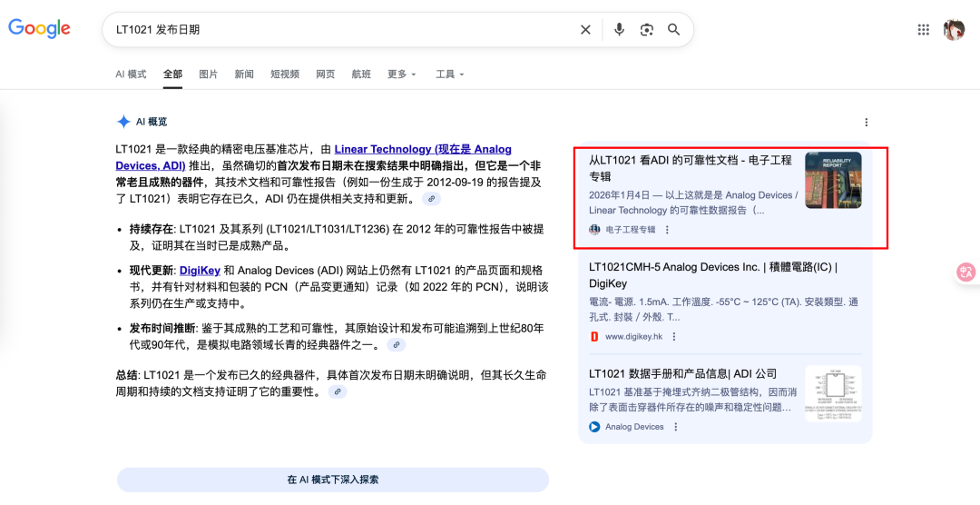The image size is (980, 505).
Task: Open 从LT1021 看ADI 的可靠性文档 result
Action: point(690,168)
